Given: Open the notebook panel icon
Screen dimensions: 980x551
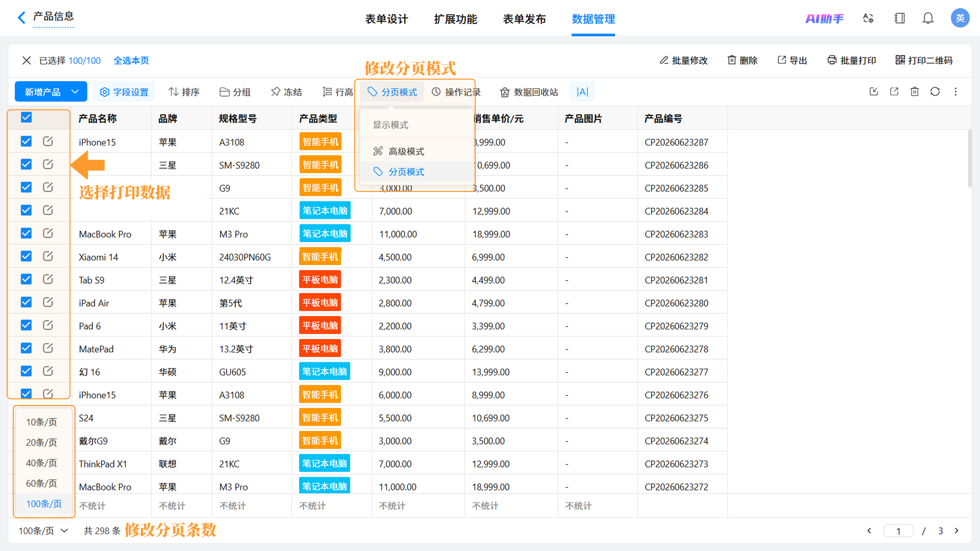Looking at the screenshot, I should click(x=899, y=18).
